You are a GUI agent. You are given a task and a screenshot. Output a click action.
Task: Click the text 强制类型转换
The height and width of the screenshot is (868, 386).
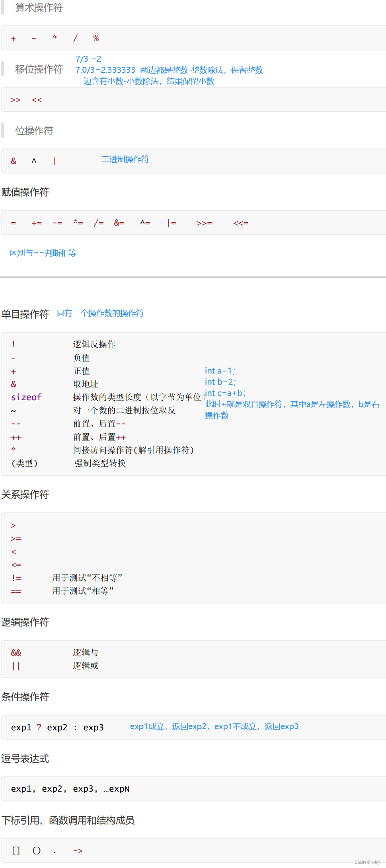point(100,463)
